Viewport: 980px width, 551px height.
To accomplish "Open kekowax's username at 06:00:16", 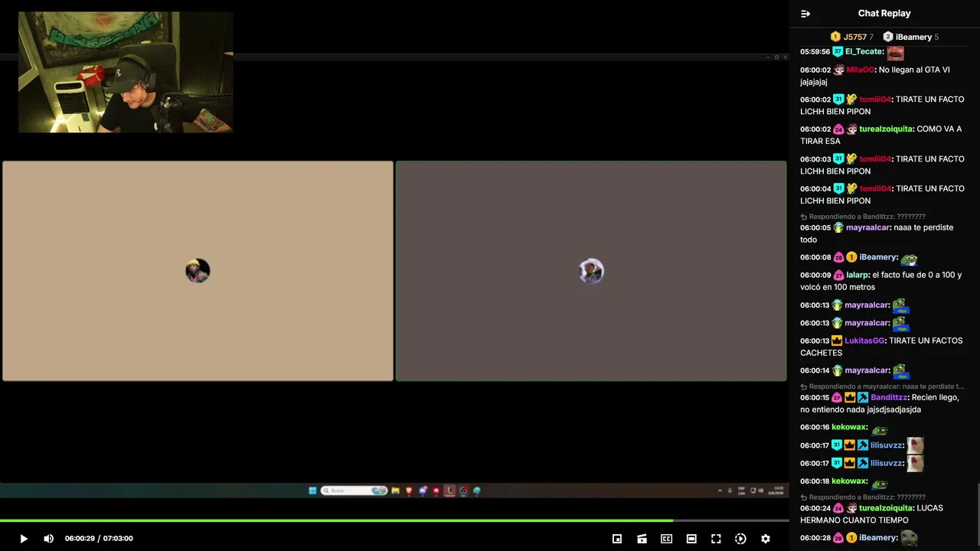I will [x=849, y=427].
